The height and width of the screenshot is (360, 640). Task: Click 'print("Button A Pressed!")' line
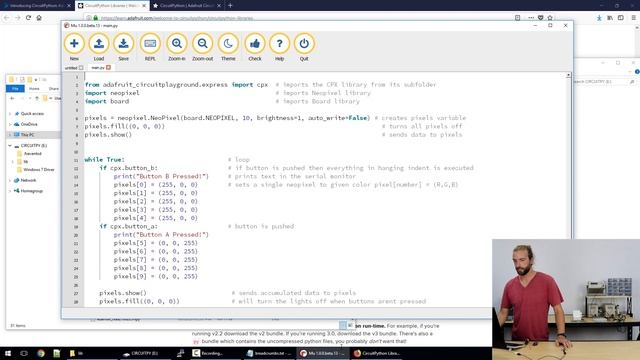click(161, 235)
